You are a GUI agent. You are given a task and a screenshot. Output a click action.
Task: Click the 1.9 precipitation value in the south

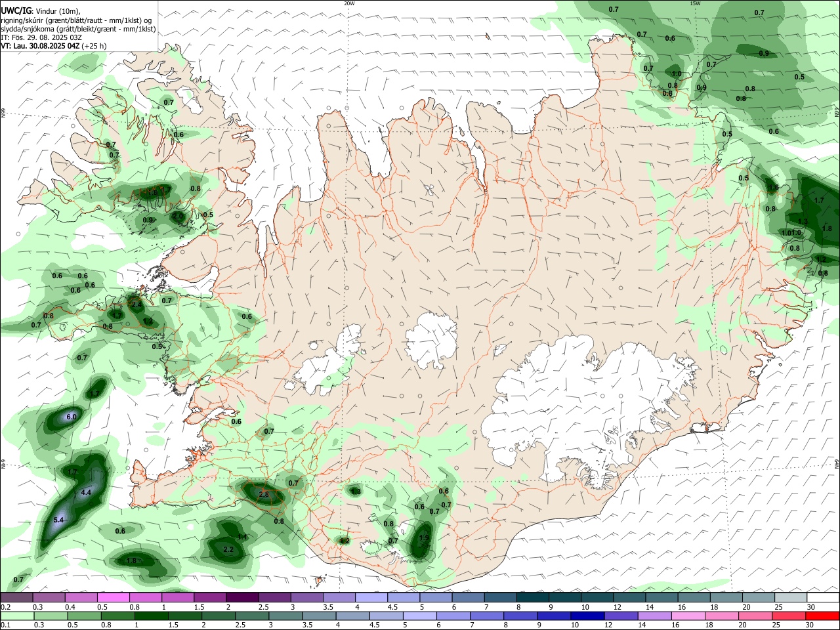tap(424, 537)
